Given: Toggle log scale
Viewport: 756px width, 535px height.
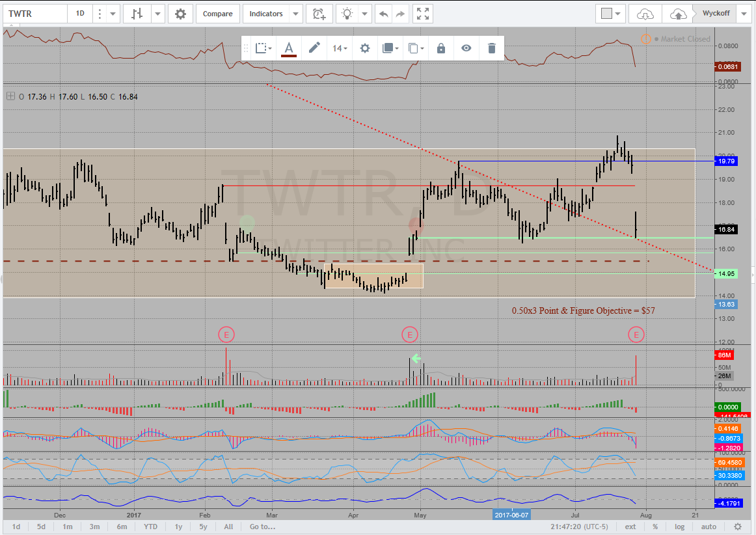Looking at the screenshot, I should point(680,527).
